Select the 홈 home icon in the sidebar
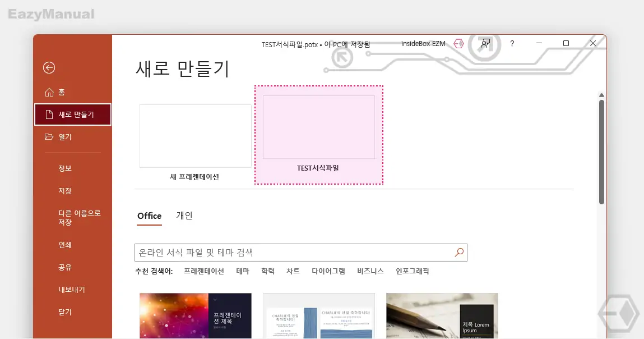Screen dimensions: 644x339 tap(49, 91)
